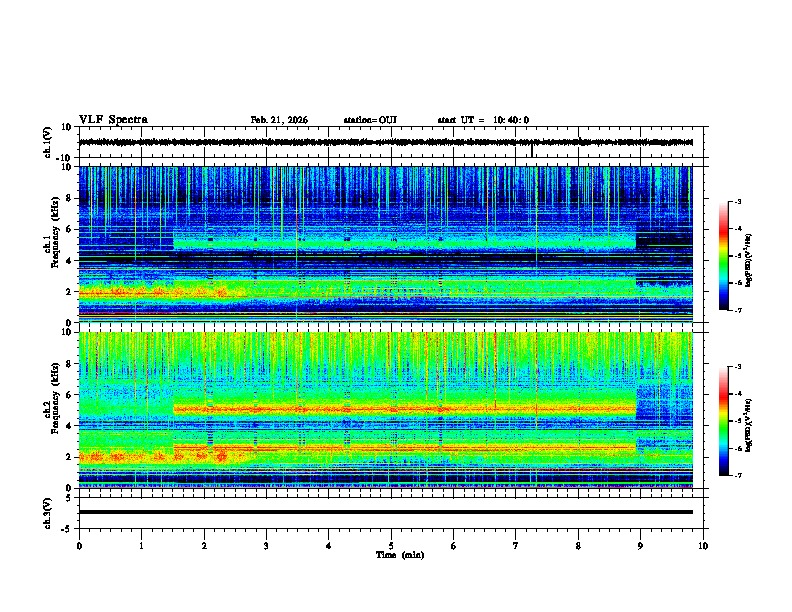Click the "-5" tick on ch.3 voltage axis
This screenshot has height=612, width=792.
point(67,529)
